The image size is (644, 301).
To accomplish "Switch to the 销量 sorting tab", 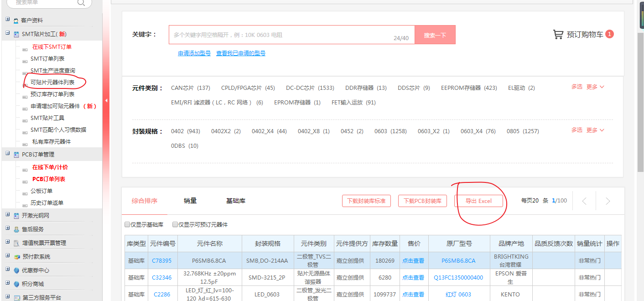I will (x=190, y=201).
